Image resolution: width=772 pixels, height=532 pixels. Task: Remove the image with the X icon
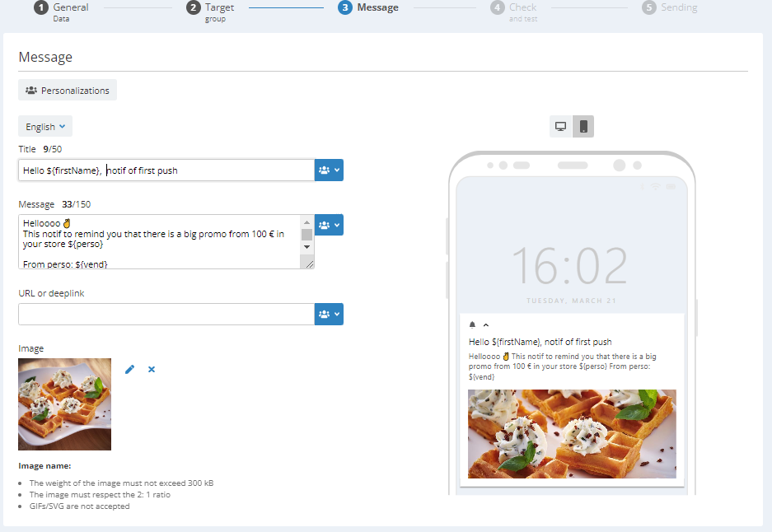pyautogui.click(x=152, y=369)
